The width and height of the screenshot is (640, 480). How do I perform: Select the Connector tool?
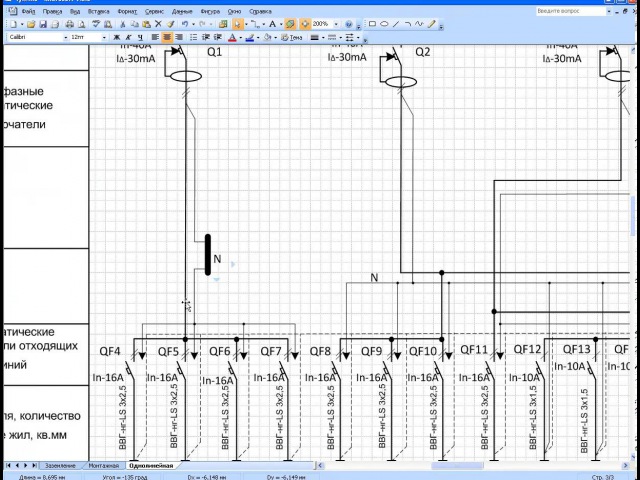coord(255,24)
